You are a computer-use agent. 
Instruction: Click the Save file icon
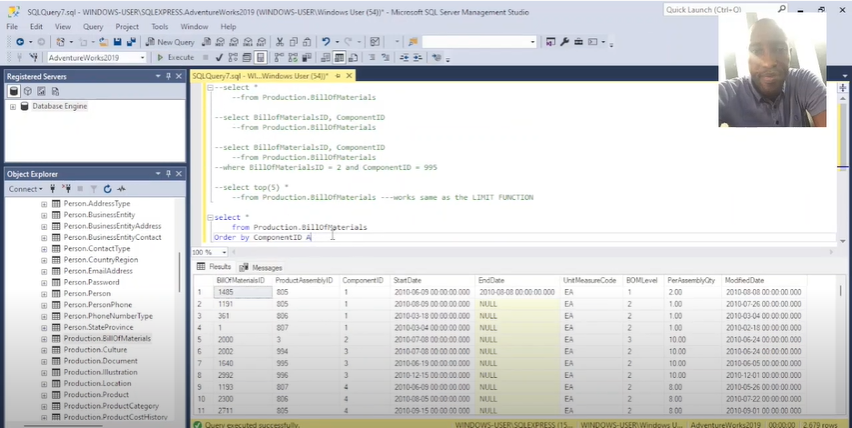coord(117,42)
